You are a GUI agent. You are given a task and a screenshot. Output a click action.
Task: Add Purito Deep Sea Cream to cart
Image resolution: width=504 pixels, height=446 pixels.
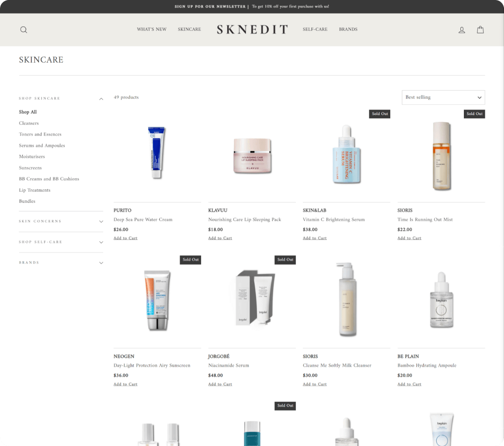coord(125,238)
